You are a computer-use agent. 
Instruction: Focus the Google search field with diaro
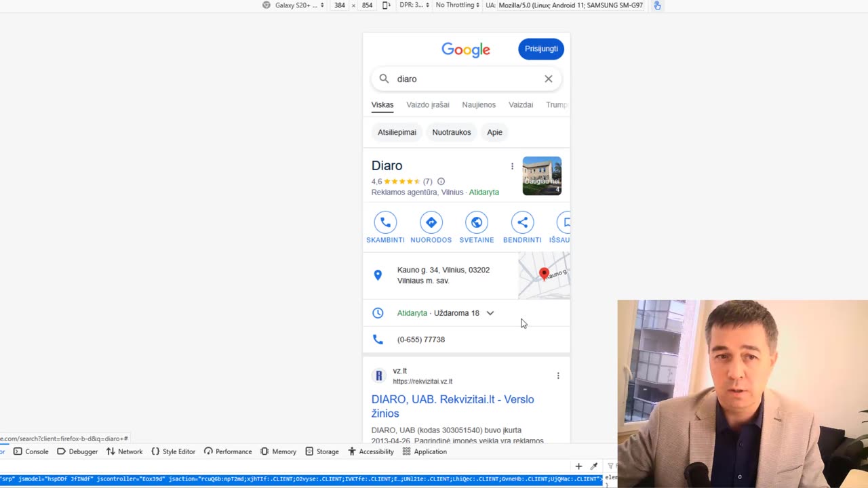tap(467, 79)
